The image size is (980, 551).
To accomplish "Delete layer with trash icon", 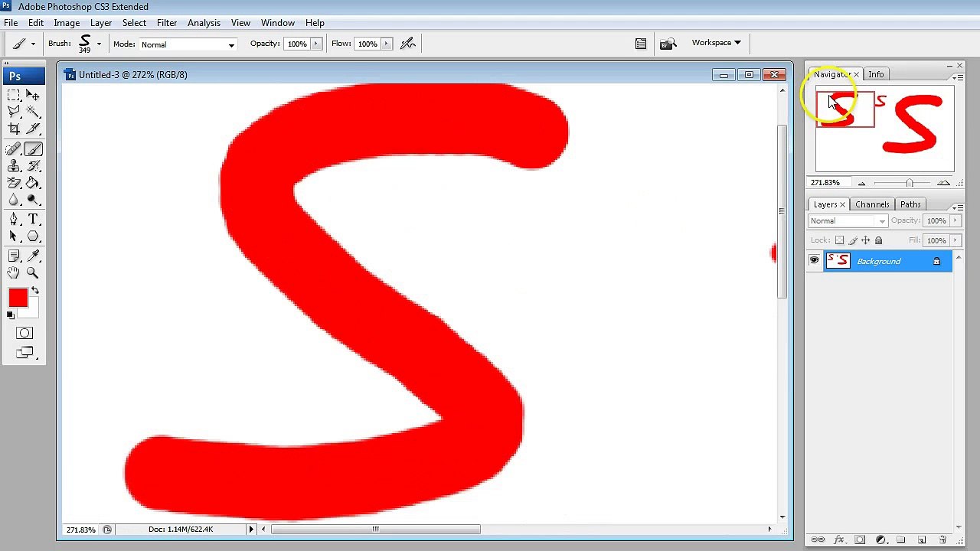I will (x=942, y=540).
